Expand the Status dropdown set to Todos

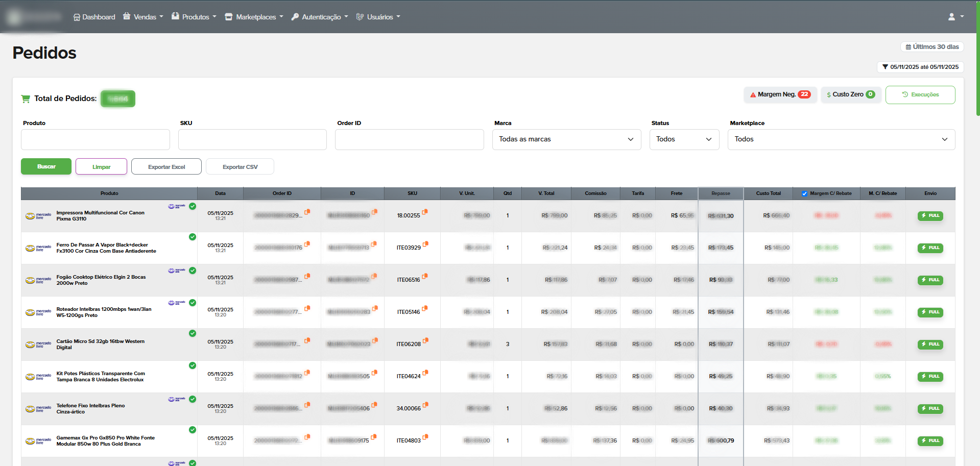(x=684, y=139)
